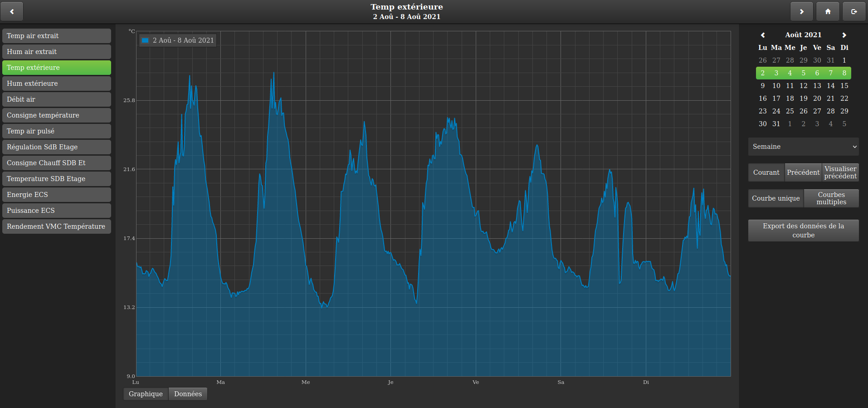The width and height of the screenshot is (868, 408).
Task: Advance calendar to next month
Action: pos(844,35)
